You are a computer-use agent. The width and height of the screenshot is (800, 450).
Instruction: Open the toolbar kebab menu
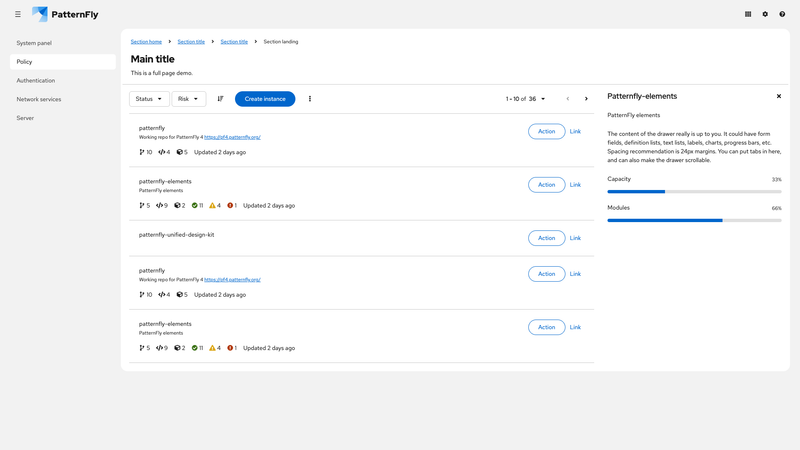(x=310, y=99)
